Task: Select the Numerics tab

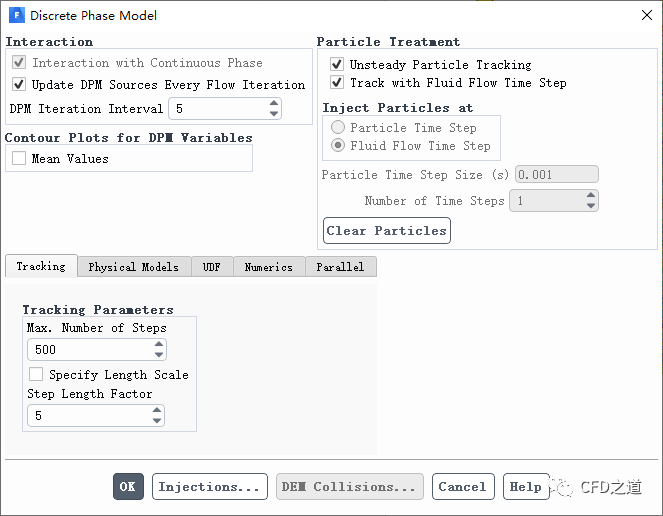Action: point(268,267)
